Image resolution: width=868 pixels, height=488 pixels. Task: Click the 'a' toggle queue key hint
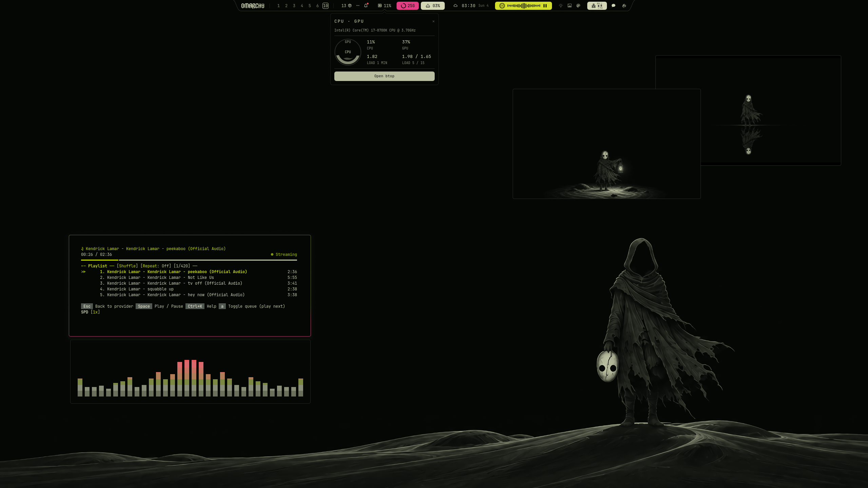pyautogui.click(x=222, y=306)
